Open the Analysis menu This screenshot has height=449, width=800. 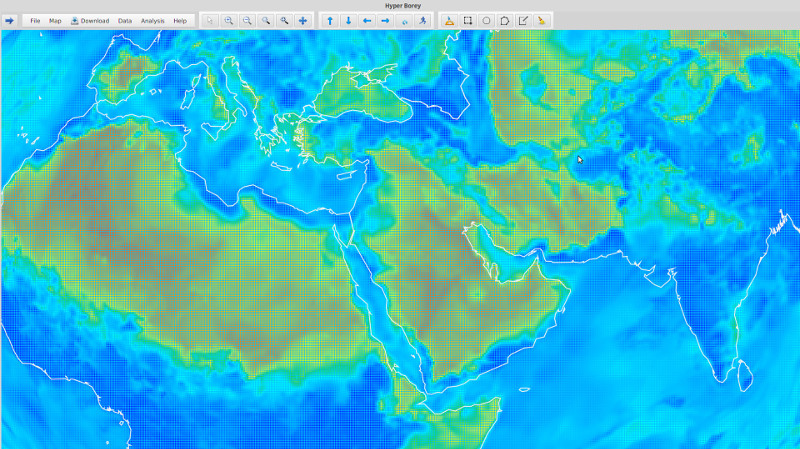pos(153,21)
